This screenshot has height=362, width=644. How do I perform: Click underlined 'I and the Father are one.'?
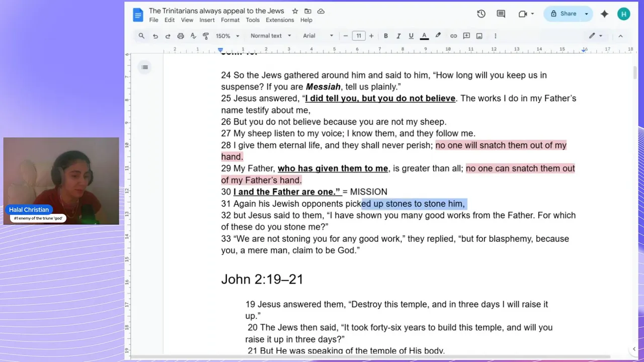coord(286,192)
